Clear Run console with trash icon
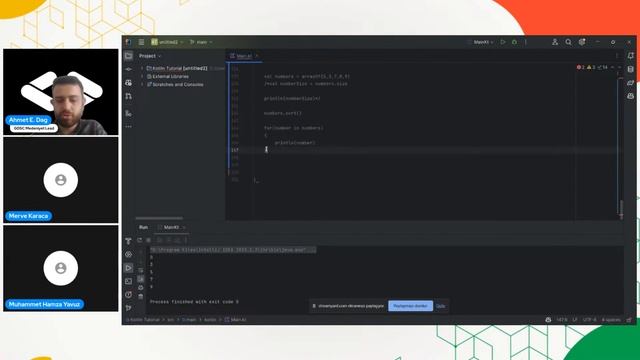This screenshot has height=360, width=640. (140, 297)
